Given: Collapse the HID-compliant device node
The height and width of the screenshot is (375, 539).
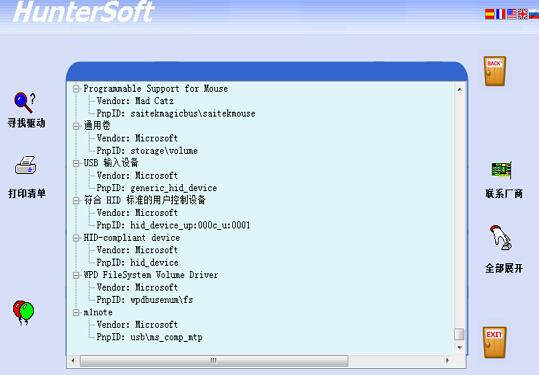Looking at the screenshot, I should coord(76,238).
